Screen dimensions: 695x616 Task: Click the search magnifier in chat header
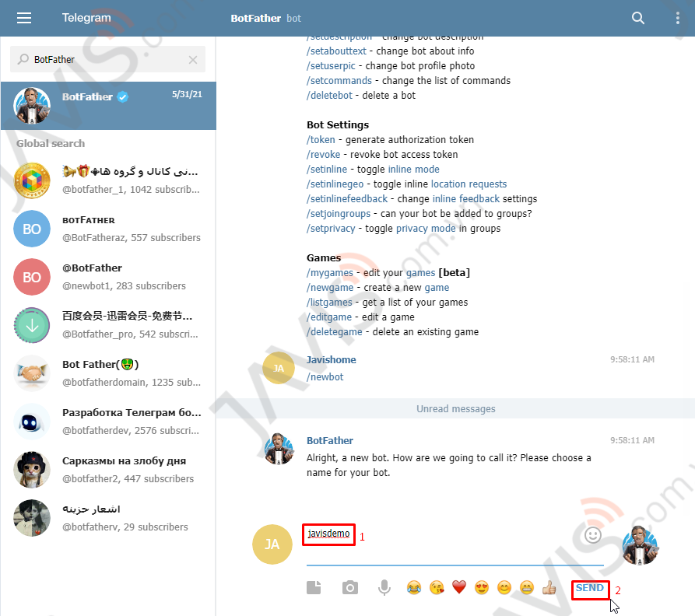pyautogui.click(x=638, y=18)
